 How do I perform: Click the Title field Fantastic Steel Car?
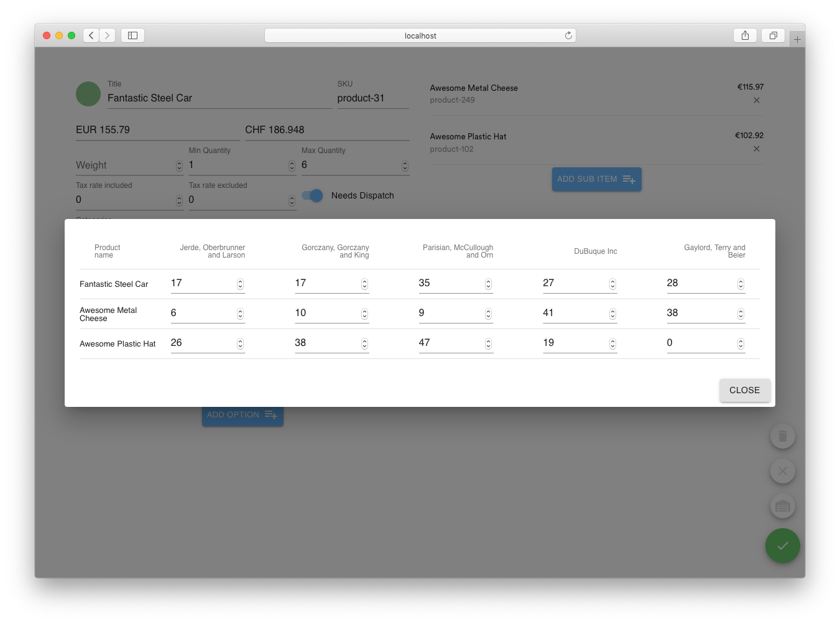coord(219,98)
